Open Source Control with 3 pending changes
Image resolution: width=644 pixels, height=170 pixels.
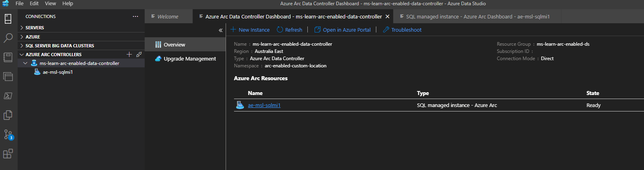pyautogui.click(x=8, y=135)
